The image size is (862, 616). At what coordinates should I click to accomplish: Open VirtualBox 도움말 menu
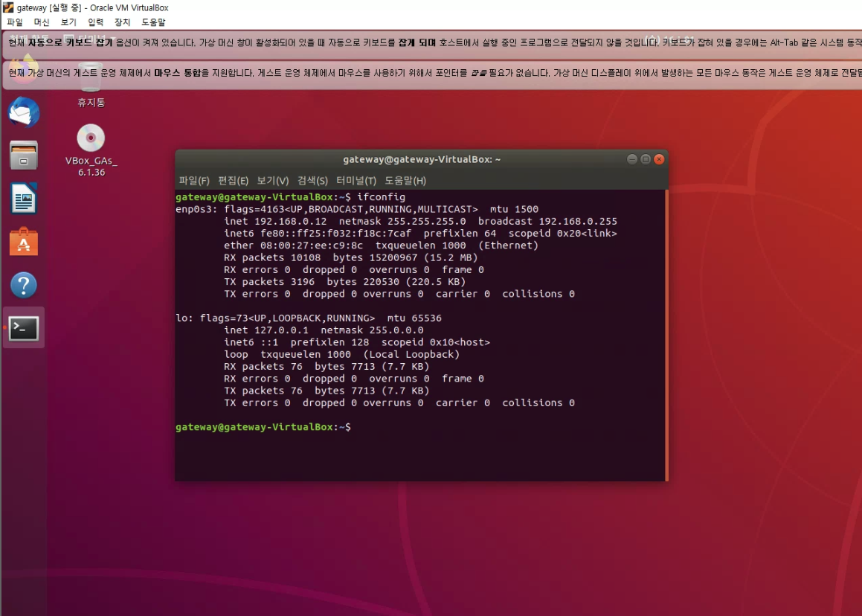(x=153, y=22)
